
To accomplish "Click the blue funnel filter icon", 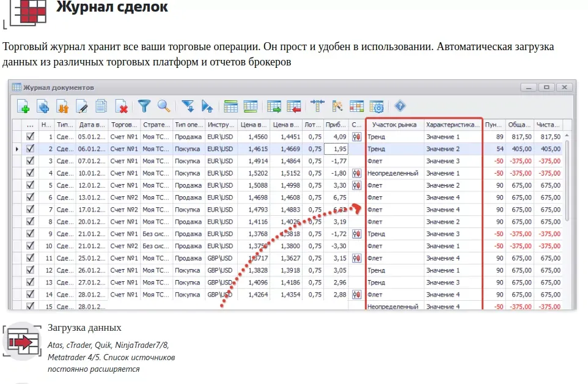I will tap(144, 106).
